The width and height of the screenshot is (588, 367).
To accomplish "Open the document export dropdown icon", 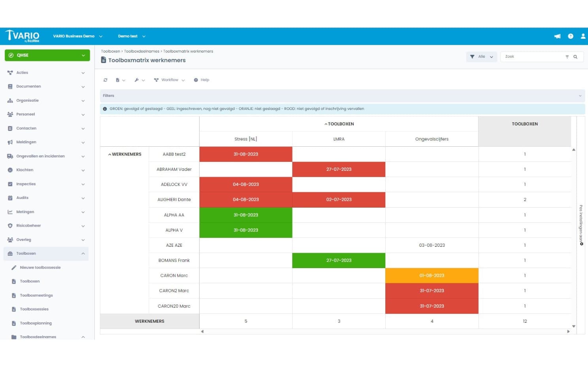I will coord(120,80).
